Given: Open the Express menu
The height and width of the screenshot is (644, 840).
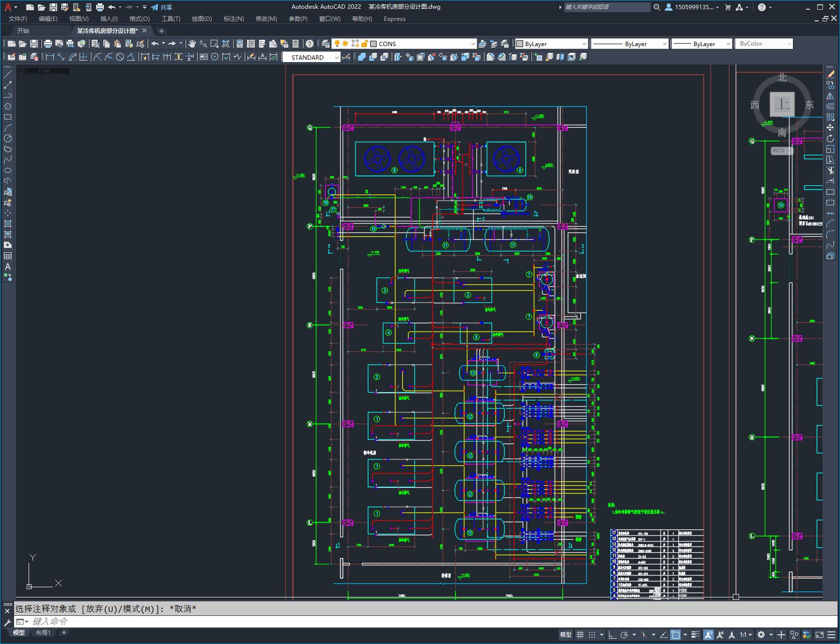Looking at the screenshot, I should (394, 19).
